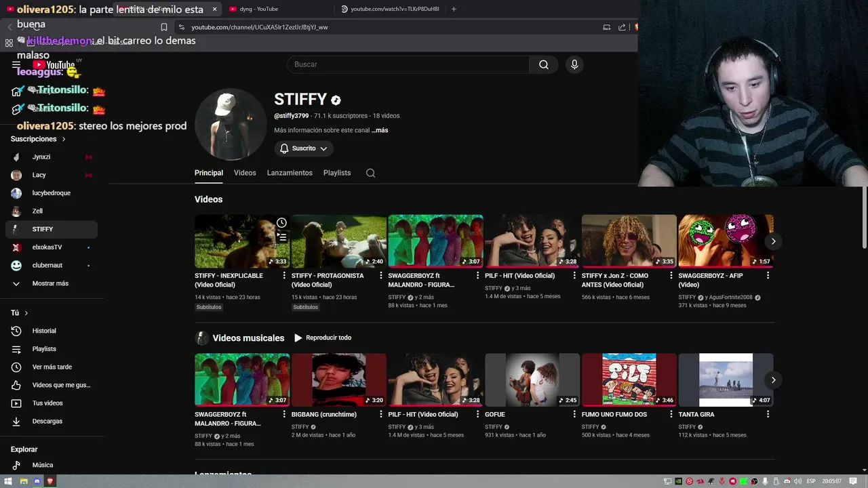Click the page vertical scrollbar thumb
This screenshot has width=868, height=488.
tap(864, 218)
